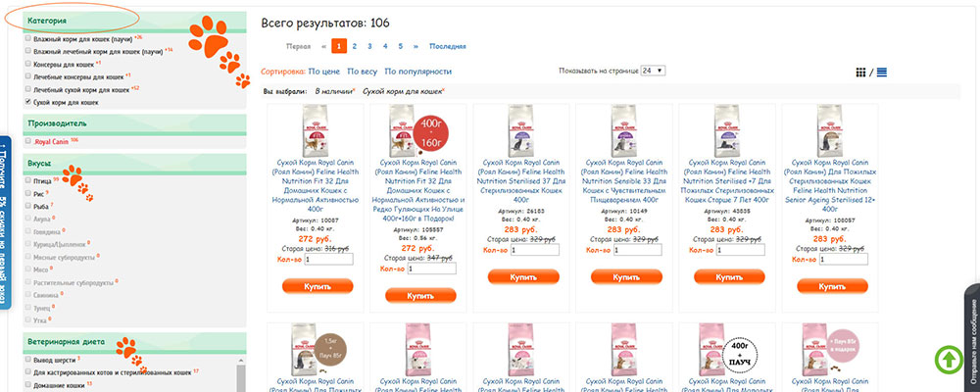This screenshot has height=392, width=980.
Task: Go to page 3 of results
Action: [x=369, y=46]
